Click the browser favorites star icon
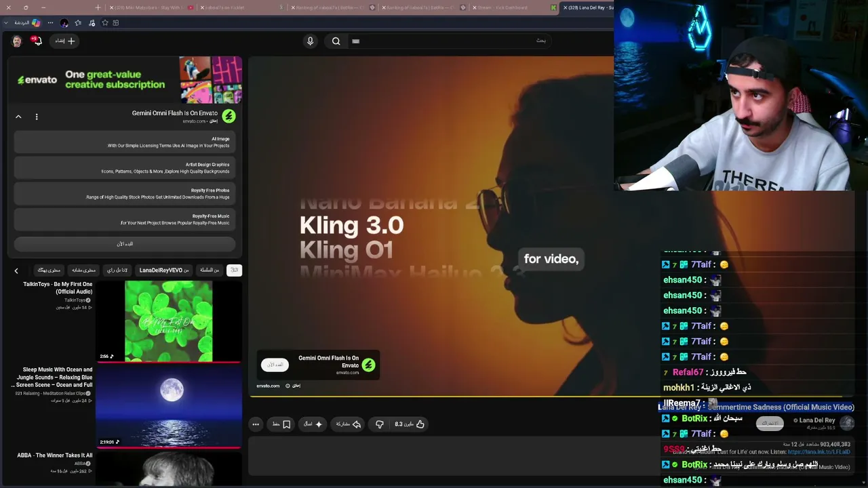Screen dimensions: 868x488 click(78, 23)
